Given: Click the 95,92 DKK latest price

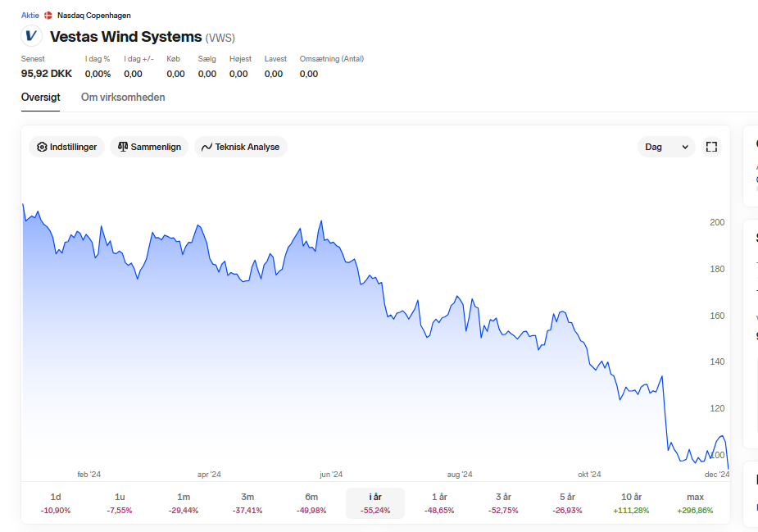Looking at the screenshot, I should (47, 74).
